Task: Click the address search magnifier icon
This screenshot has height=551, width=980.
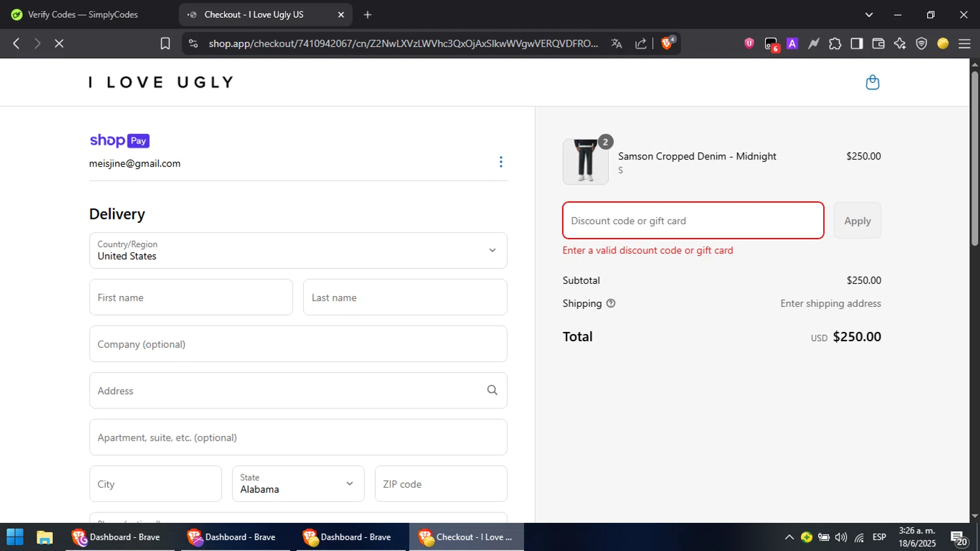Action: 493,390
